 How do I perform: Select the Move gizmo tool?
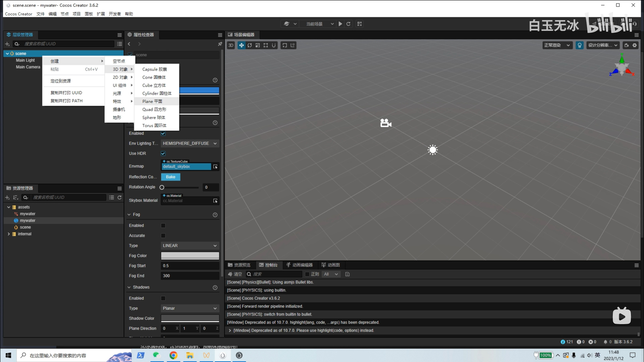241,45
